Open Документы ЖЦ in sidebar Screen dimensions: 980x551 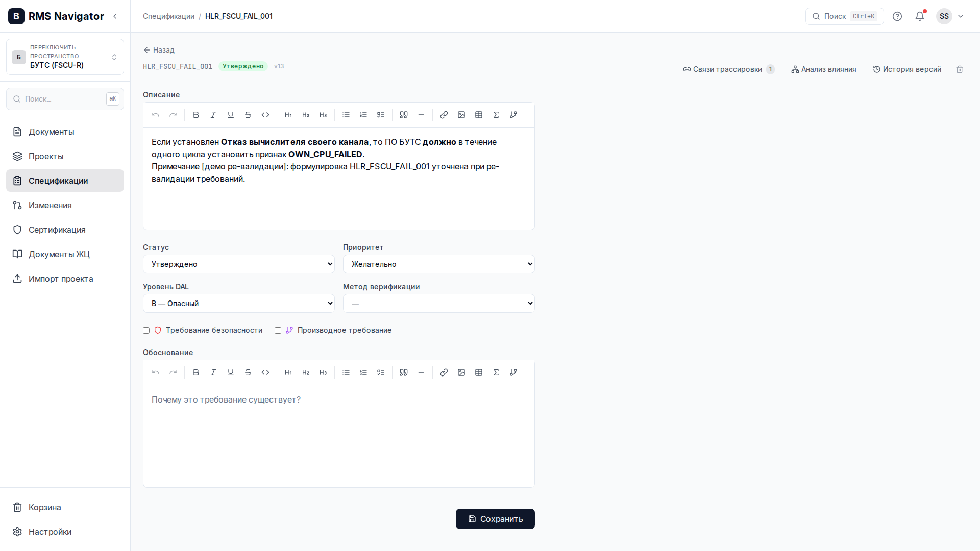[x=65, y=254]
